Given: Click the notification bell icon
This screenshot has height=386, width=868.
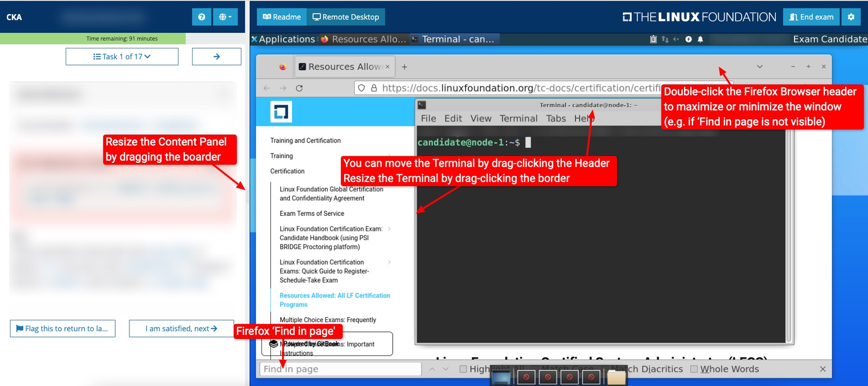Looking at the screenshot, I should pyautogui.click(x=700, y=39).
